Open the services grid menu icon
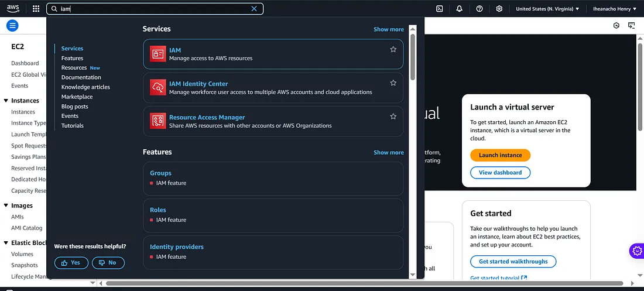The height and width of the screenshot is (291, 644). click(x=36, y=9)
